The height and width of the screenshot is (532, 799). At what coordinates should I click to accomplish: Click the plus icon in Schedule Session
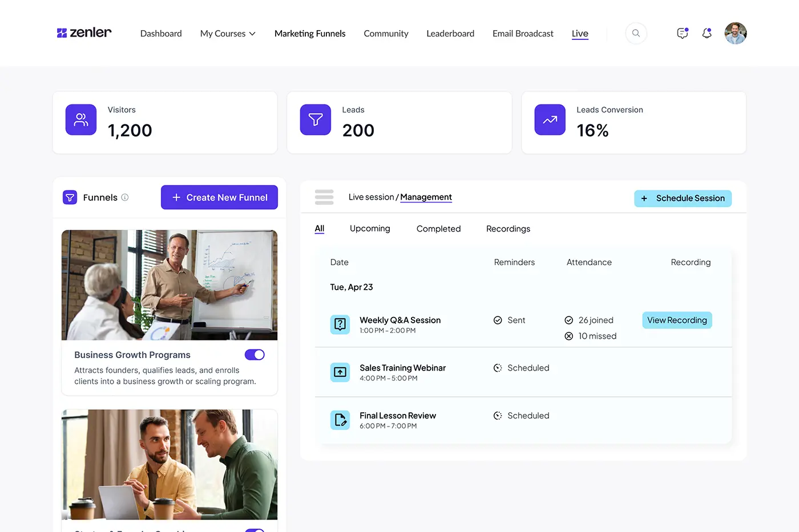point(644,198)
